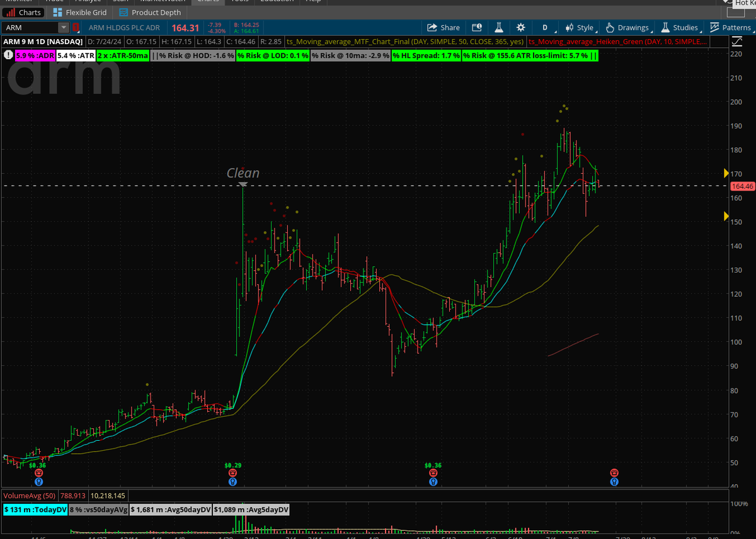The image size is (756, 539).
Task: Click the '$1,089 m :Avg5dayDV' label
Action: [x=251, y=509]
